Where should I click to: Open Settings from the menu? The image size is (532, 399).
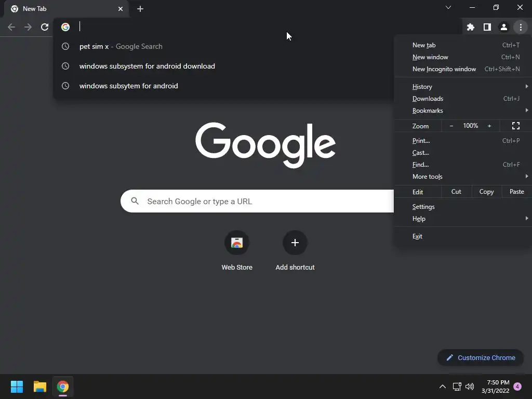(x=463, y=207)
